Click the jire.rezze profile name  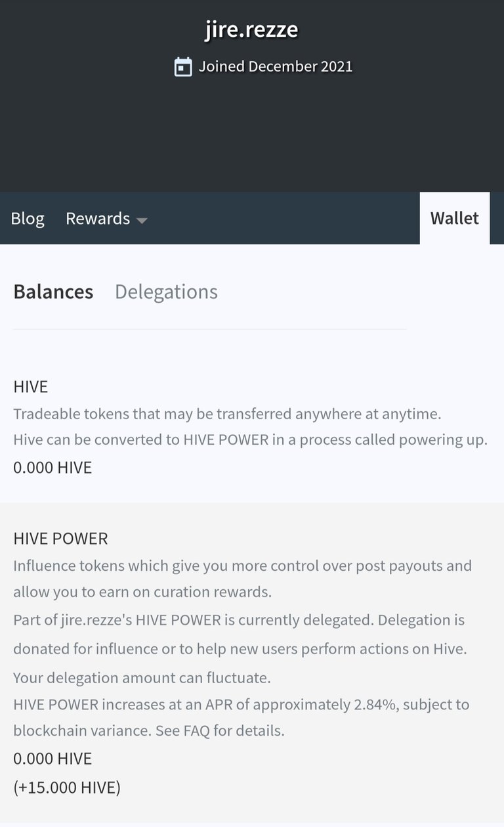click(x=252, y=30)
